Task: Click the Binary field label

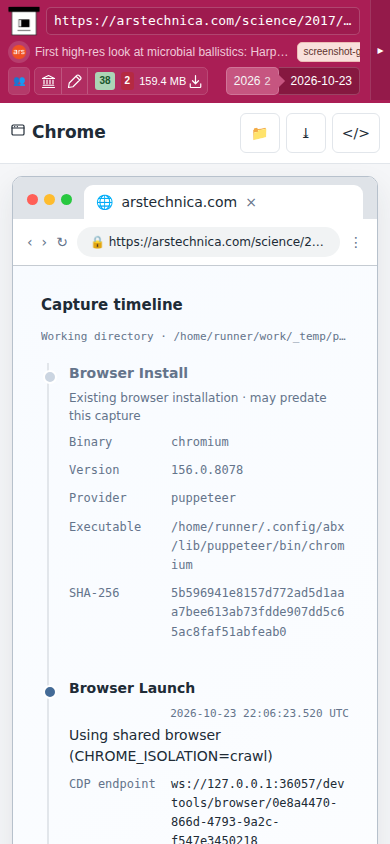Action: (90, 442)
